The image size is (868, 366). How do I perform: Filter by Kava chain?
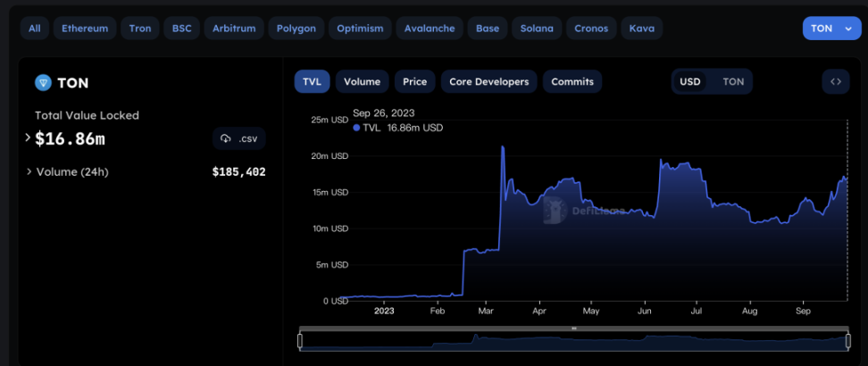tap(641, 29)
